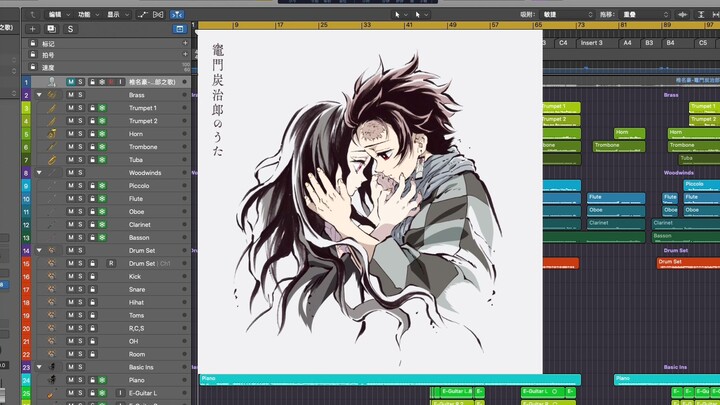This screenshot has width=720, height=405.
Task: Toggle lock on the Oboe track
Action: click(92, 211)
